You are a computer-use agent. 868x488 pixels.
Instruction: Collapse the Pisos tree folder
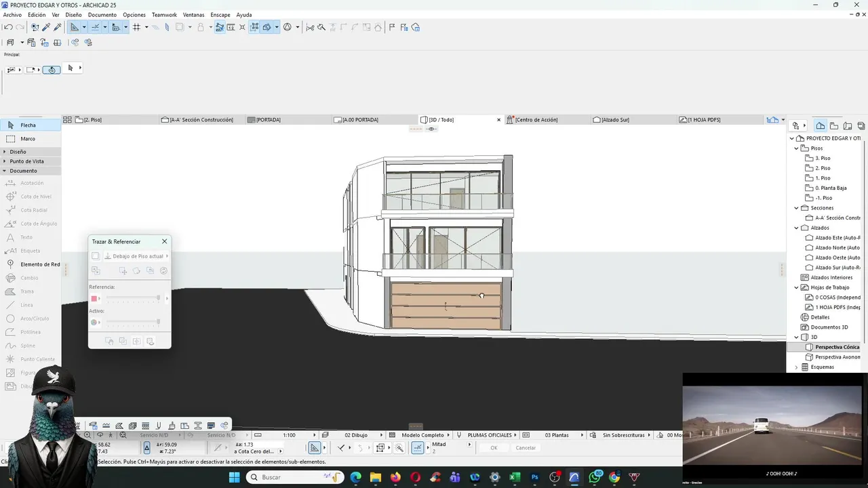[797, 148]
